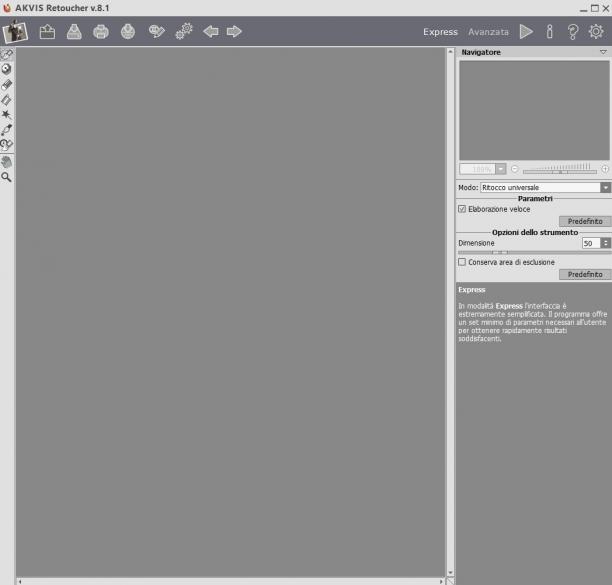This screenshot has width=612, height=585.
Task: Click the vertical scrollbar up arrow
Action: [x=450, y=51]
